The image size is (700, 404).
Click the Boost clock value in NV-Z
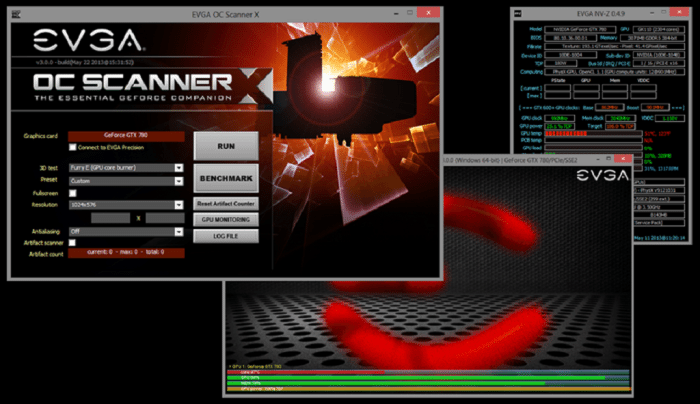pos(655,108)
